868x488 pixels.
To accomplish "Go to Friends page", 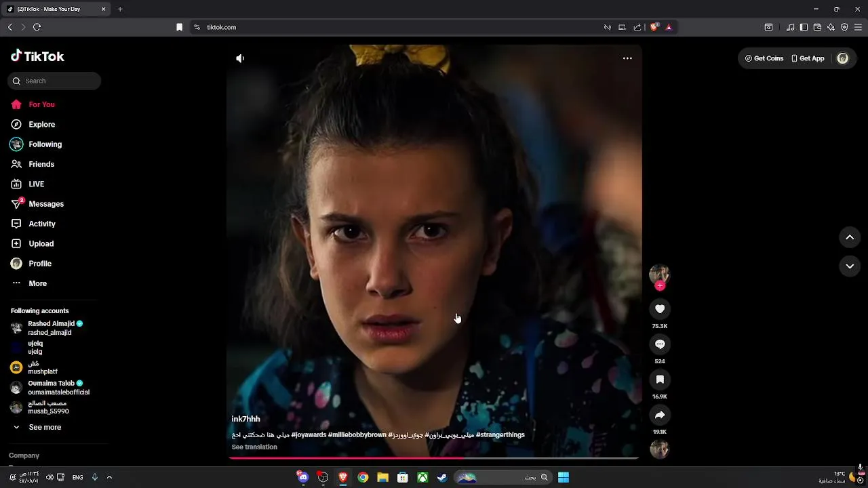I will (33, 164).
